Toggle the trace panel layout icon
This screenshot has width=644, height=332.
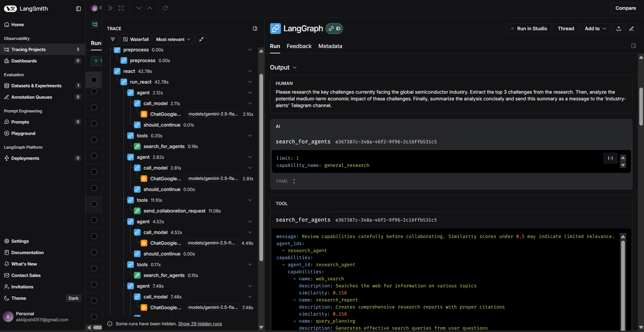coord(255,29)
